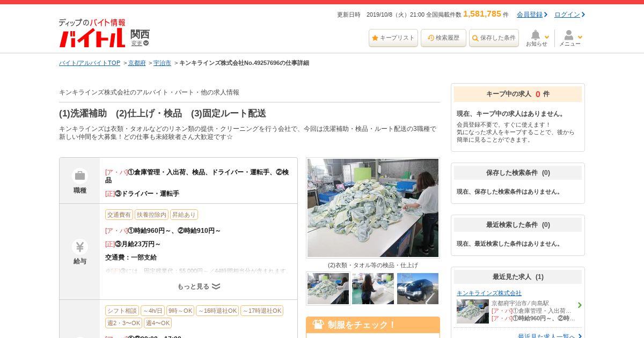Open 保存した条件 saved conditions
This screenshot has width=644, height=338.
click(494, 38)
